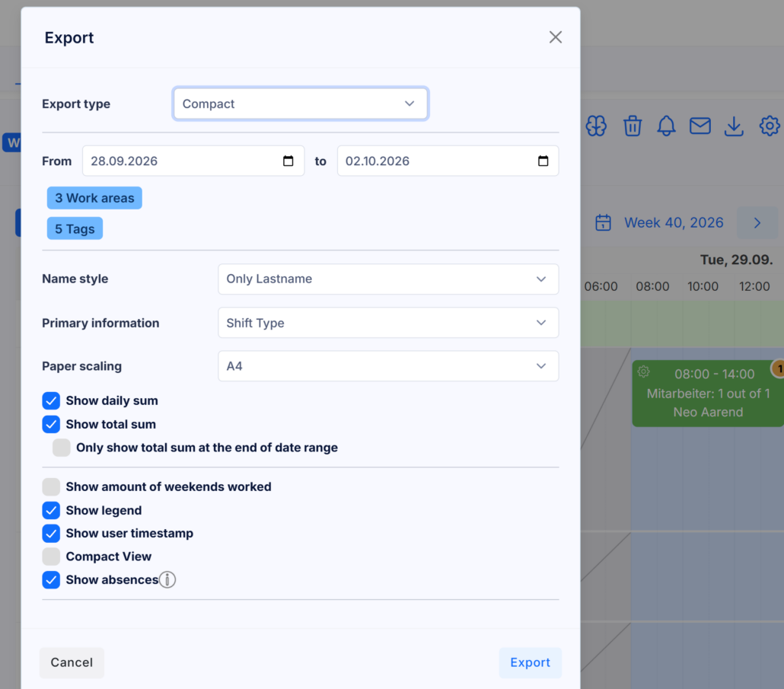Open the Export type dropdown
Viewport: 784px width, 689px height.
click(x=300, y=104)
